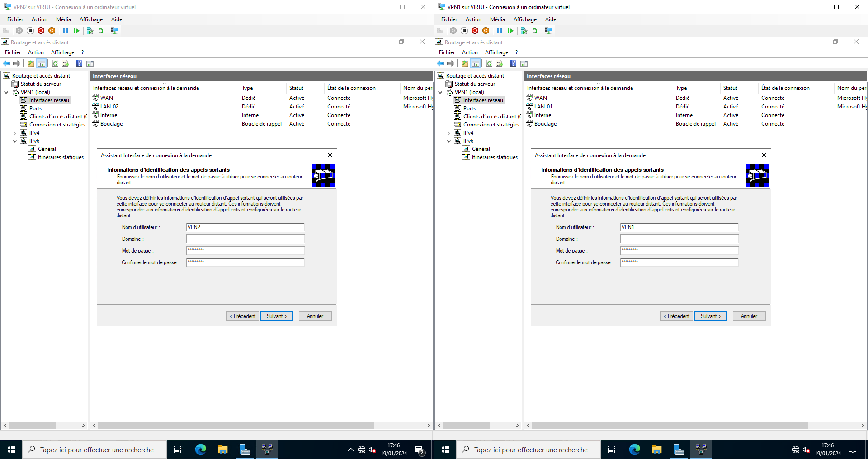The width and height of the screenshot is (868, 459).
Task: Click the orange save state icon in VPN2 window
Action: pos(52,31)
